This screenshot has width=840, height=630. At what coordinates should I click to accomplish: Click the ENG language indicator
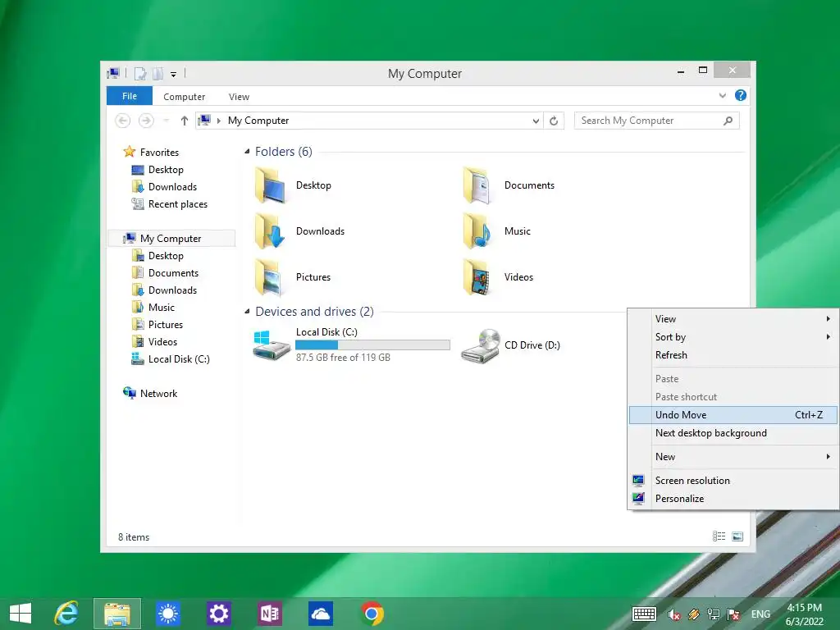pos(760,614)
